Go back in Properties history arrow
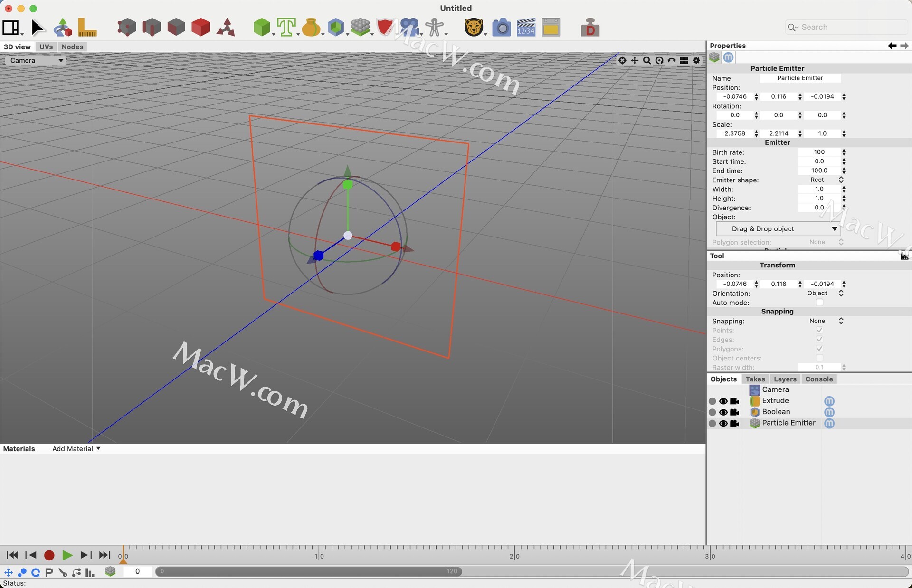Viewport: 912px width, 588px height. [x=892, y=46]
